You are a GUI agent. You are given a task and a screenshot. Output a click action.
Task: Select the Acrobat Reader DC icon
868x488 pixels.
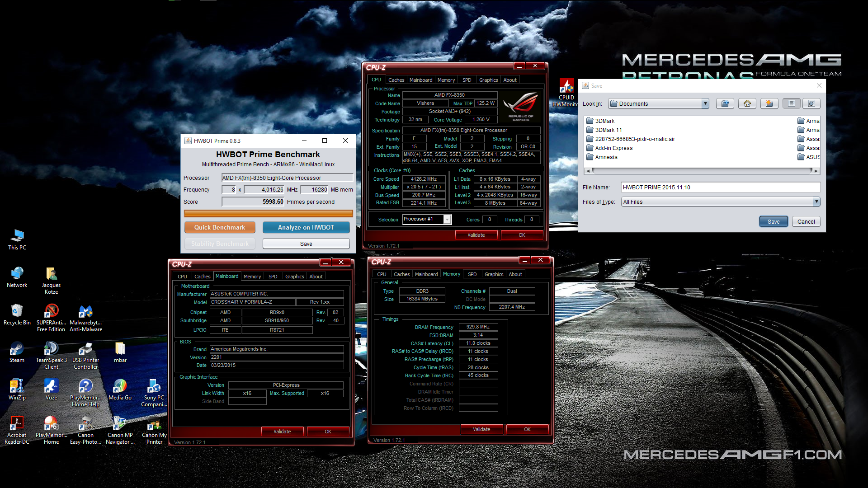(17, 430)
